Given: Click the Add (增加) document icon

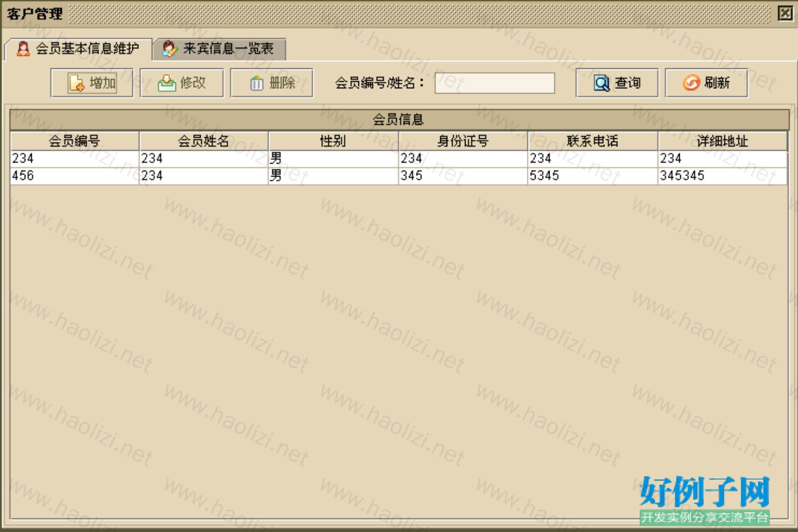Looking at the screenshot, I should pos(77,84).
